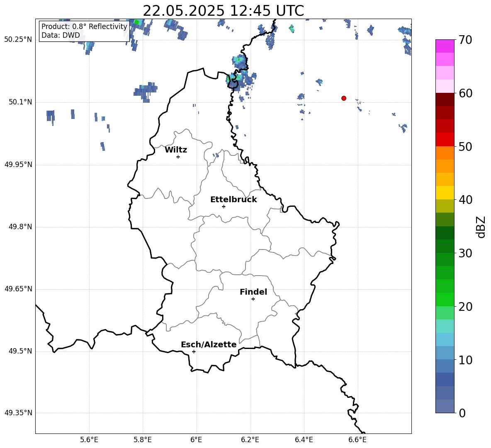491x448 pixels.
Task: Click the 5.6°E longitude label
Action: tap(89, 440)
